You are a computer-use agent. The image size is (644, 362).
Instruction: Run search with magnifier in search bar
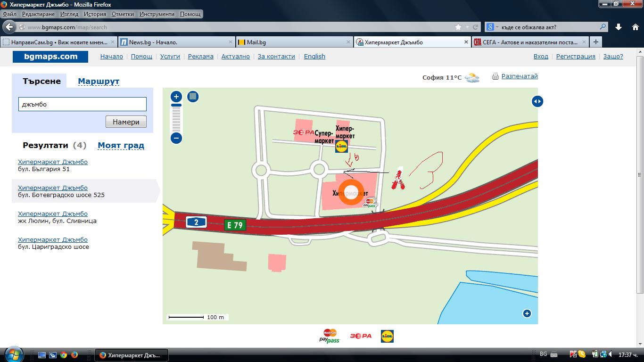click(x=603, y=27)
